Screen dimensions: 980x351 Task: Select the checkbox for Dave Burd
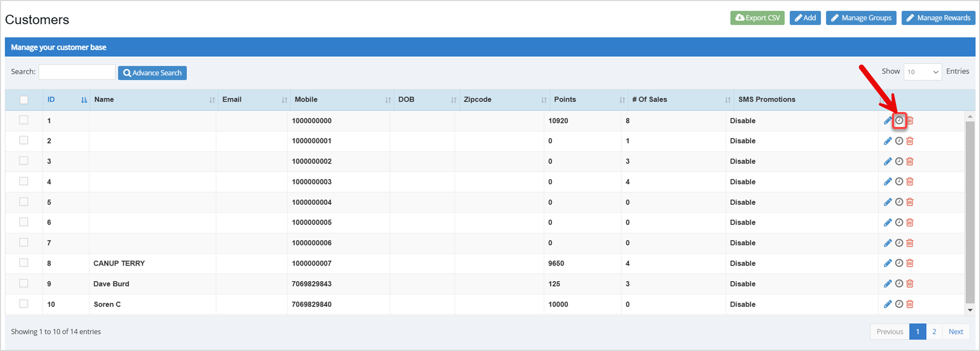23,283
